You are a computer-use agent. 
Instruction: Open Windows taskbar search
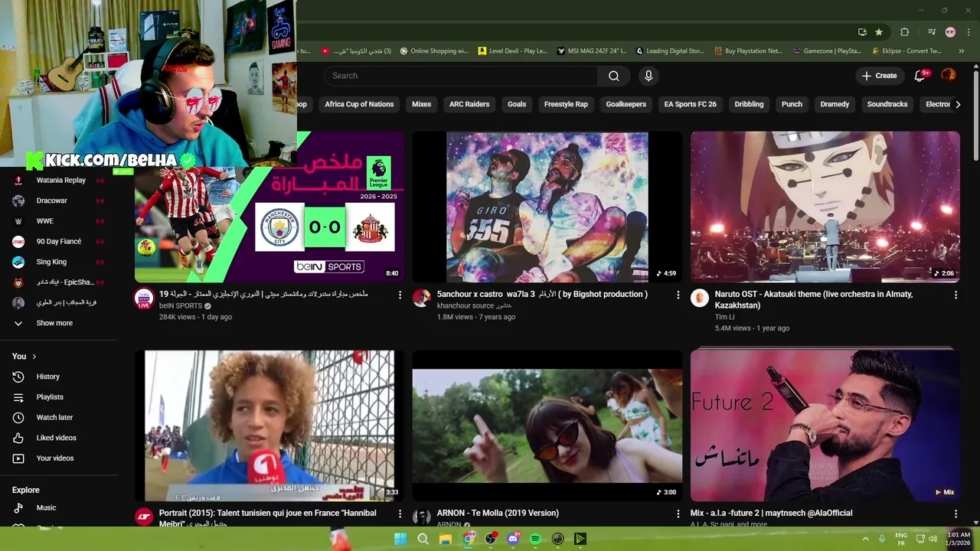[x=423, y=539]
